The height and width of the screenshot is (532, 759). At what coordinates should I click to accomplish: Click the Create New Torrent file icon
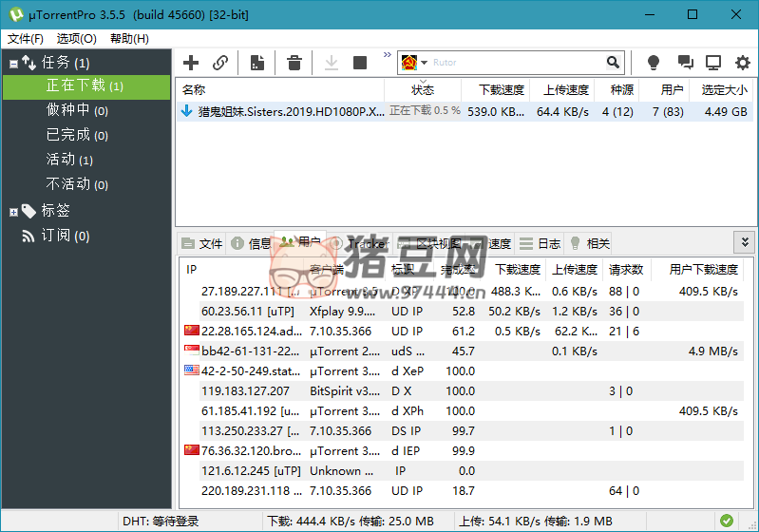[x=256, y=63]
